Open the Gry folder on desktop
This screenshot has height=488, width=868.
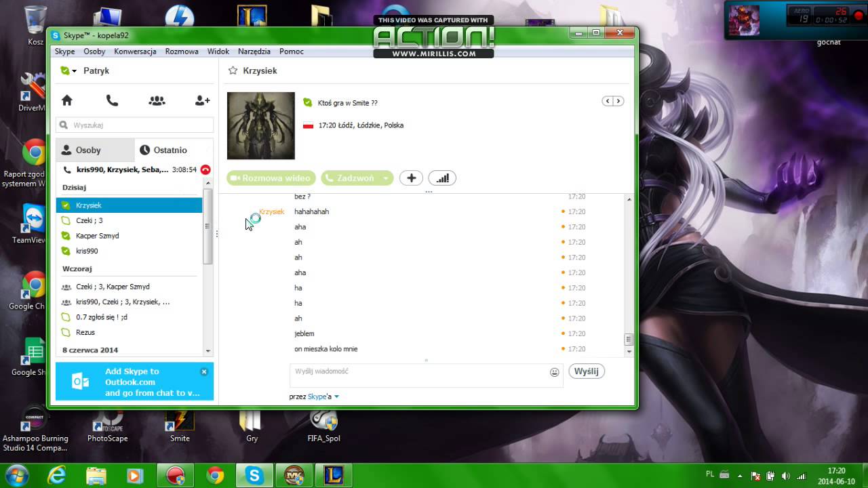[252, 426]
